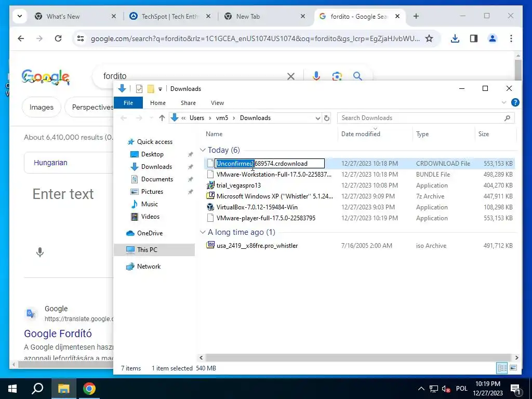
Task: Go up one folder level in Explorer
Action: click(x=162, y=118)
